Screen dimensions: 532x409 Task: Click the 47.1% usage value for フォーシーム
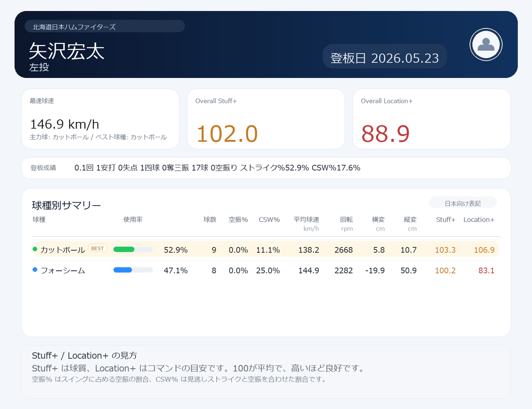point(176,270)
